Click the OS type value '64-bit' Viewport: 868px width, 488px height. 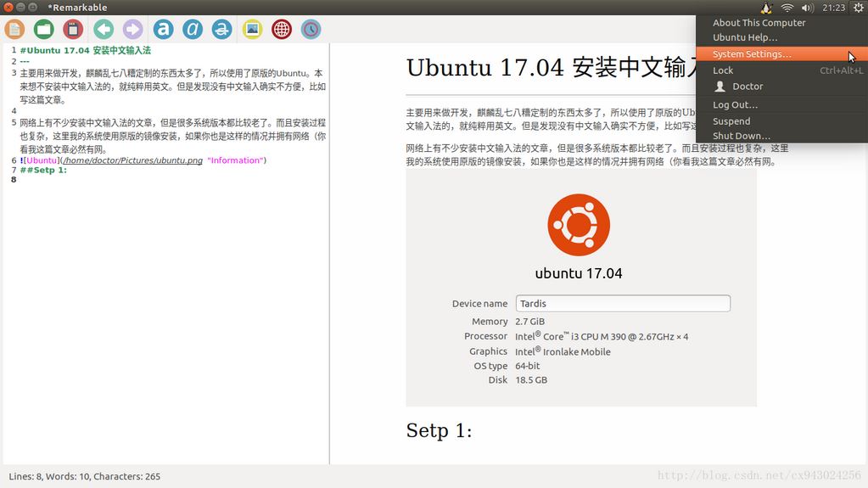tap(527, 366)
